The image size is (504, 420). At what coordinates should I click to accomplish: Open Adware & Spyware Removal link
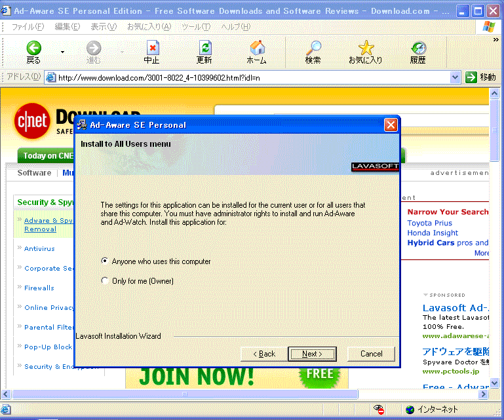[x=48, y=225]
